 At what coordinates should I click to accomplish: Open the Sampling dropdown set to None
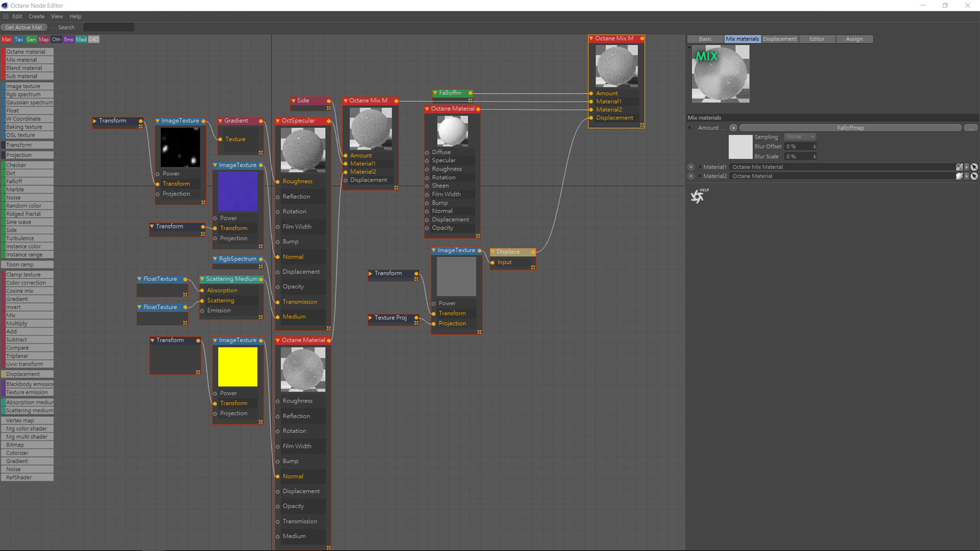tap(800, 137)
